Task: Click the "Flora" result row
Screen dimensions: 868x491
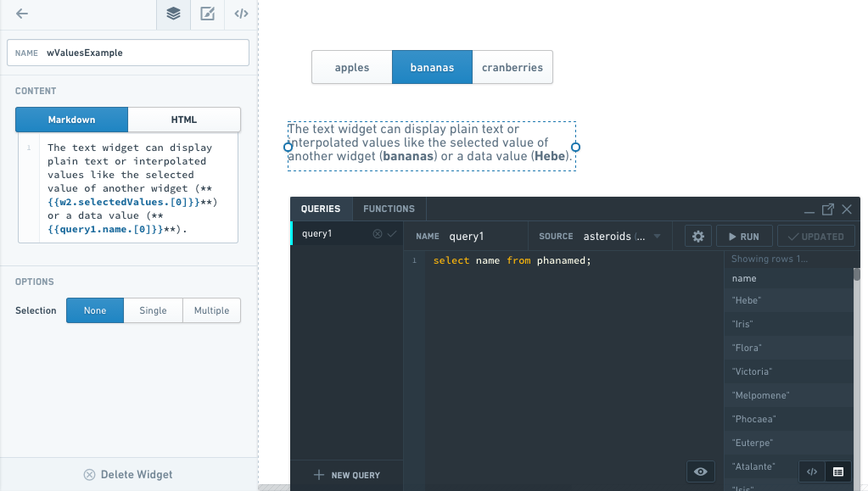Action: click(x=789, y=349)
